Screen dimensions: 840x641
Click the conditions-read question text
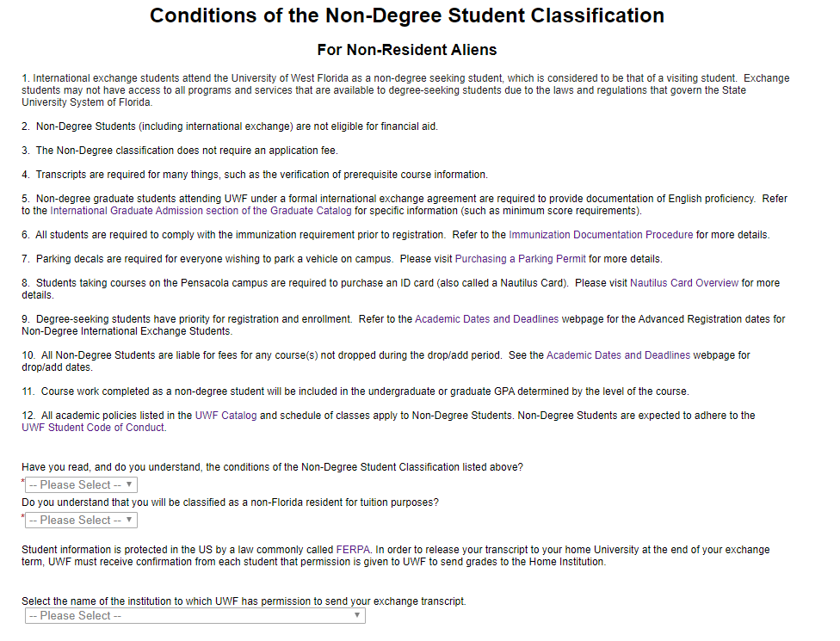(x=272, y=467)
